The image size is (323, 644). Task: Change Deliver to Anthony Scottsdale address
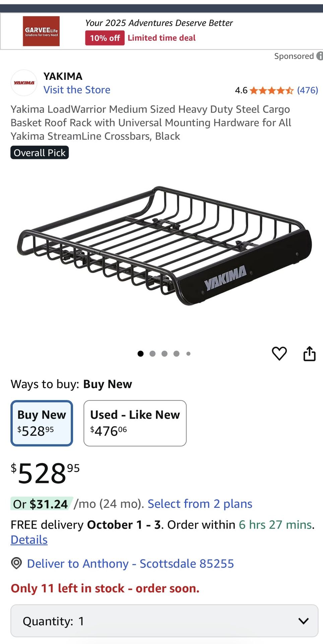point(130,563)
